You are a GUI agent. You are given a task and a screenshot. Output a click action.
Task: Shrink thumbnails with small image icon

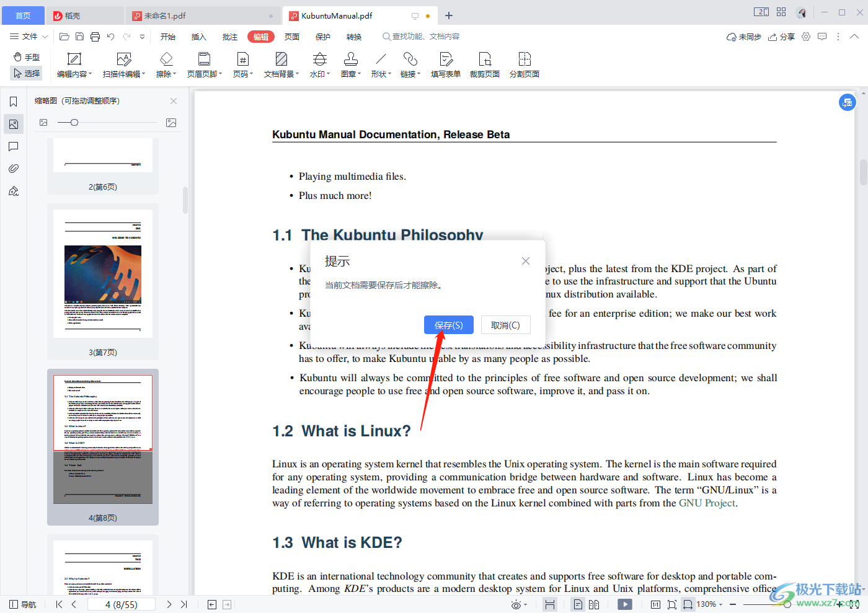click(x=43, y=123)
